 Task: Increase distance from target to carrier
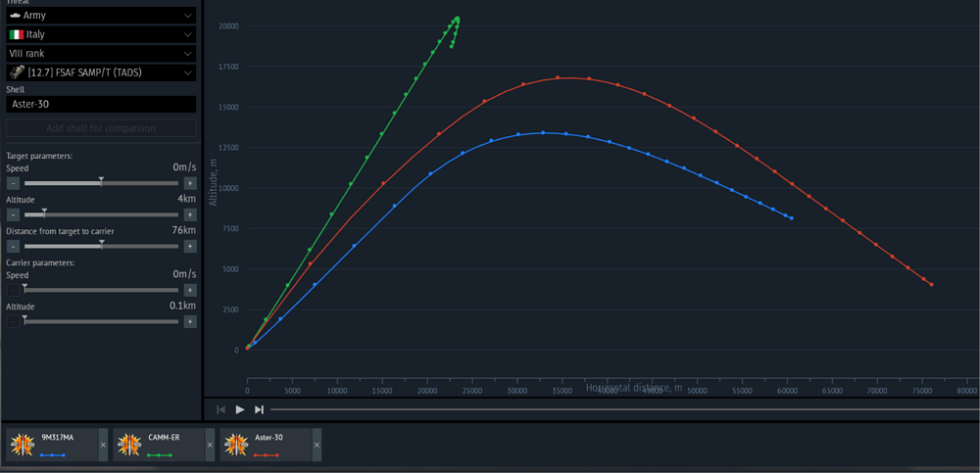click(190, 246)
